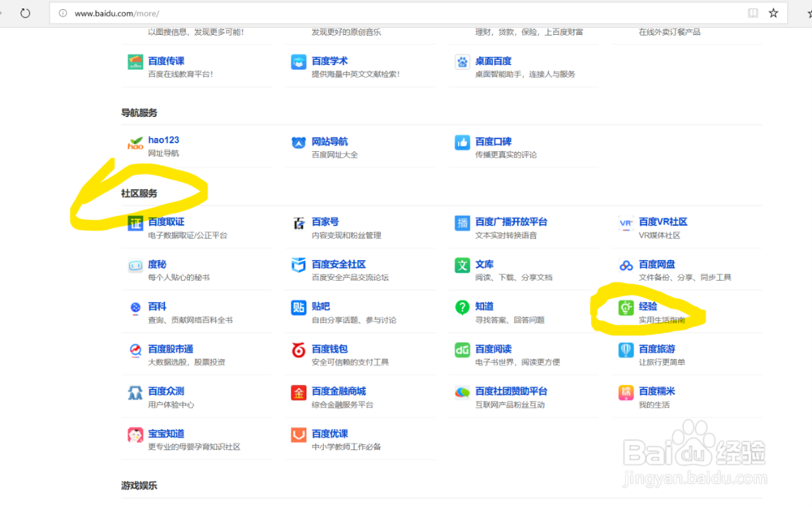Click the 百度广播开放平台 icon

pos(462,223)
